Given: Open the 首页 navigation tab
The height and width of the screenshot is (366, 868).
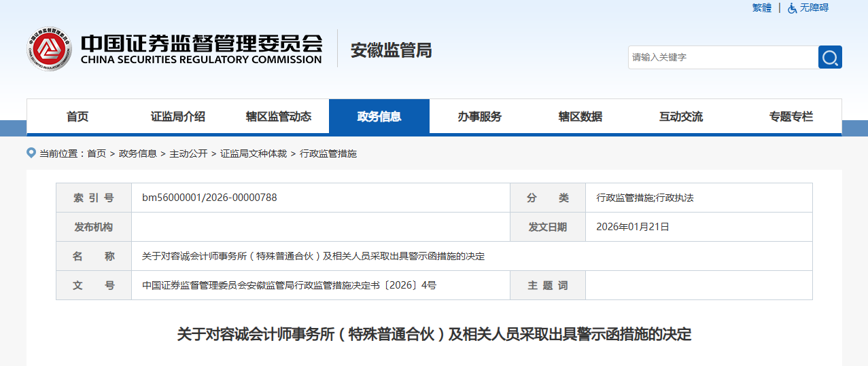Looking at the screenshot, I should [77, 116].
